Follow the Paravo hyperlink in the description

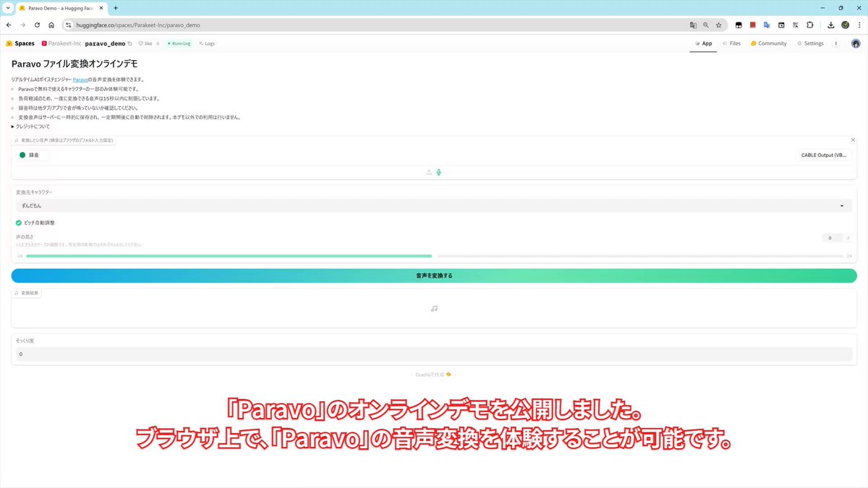pyautogui.click(x=80, y=80)
